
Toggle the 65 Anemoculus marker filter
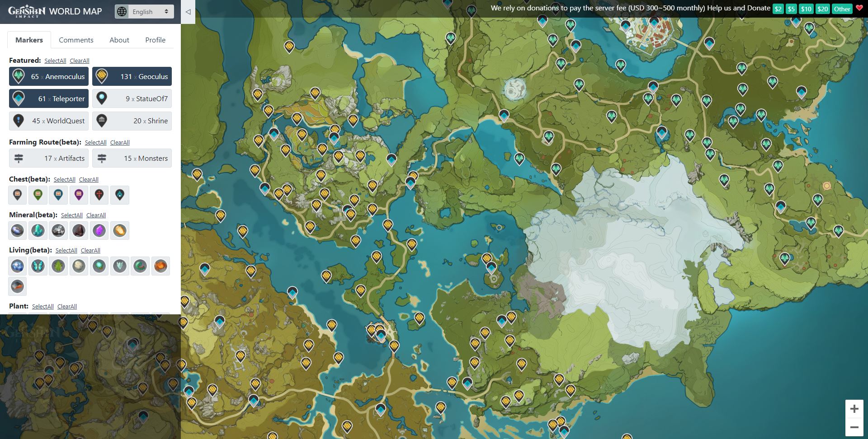pos(49,76)
